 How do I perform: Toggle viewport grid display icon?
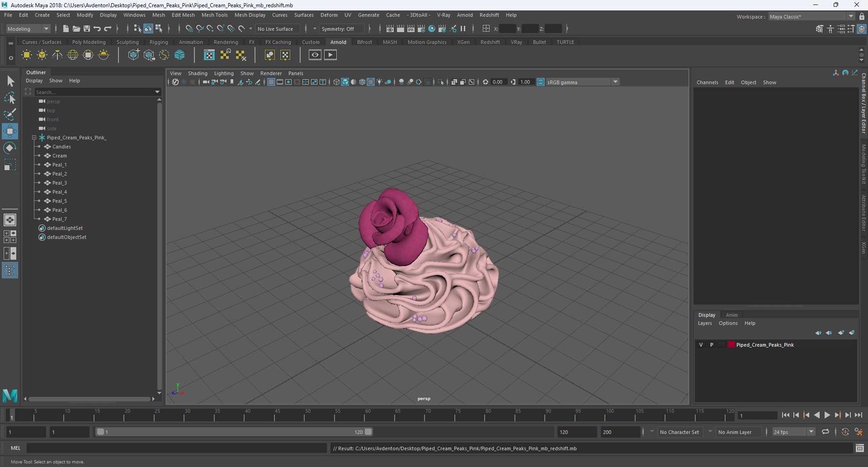tap(271, 82)
